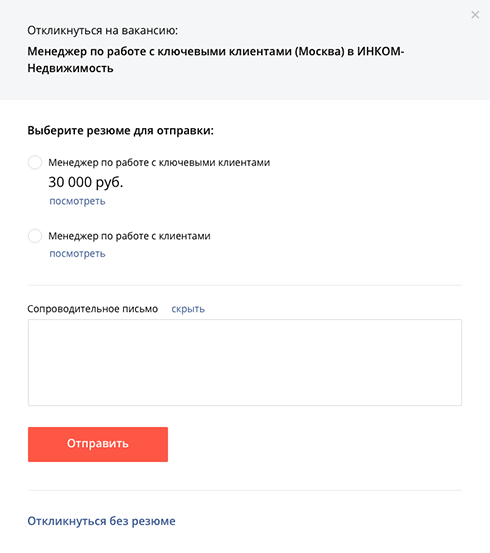Image resolution: width=490 pixels, height=553 pixels.
Task: Click the Откликнуться на вакансию header text
Action: coord(103,31)
